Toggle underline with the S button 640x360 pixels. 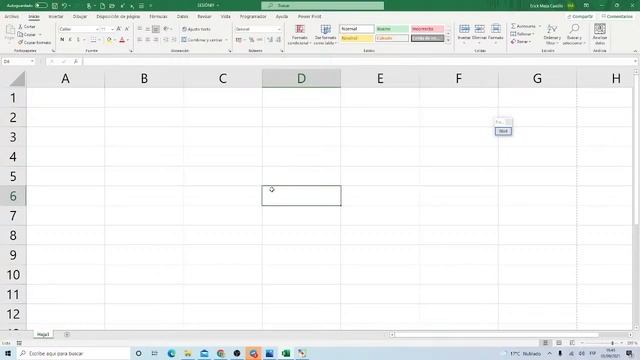(x=78, y=40)
